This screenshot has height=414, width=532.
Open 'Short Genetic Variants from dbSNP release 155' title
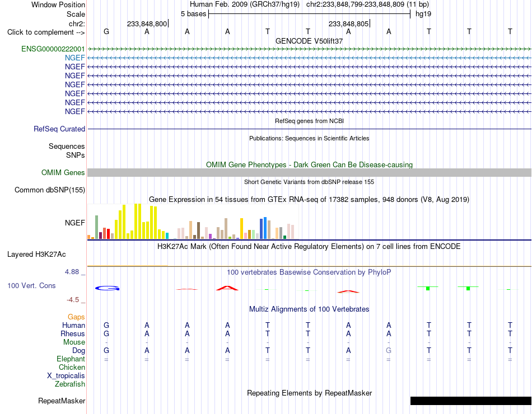(x=309, y=182)
